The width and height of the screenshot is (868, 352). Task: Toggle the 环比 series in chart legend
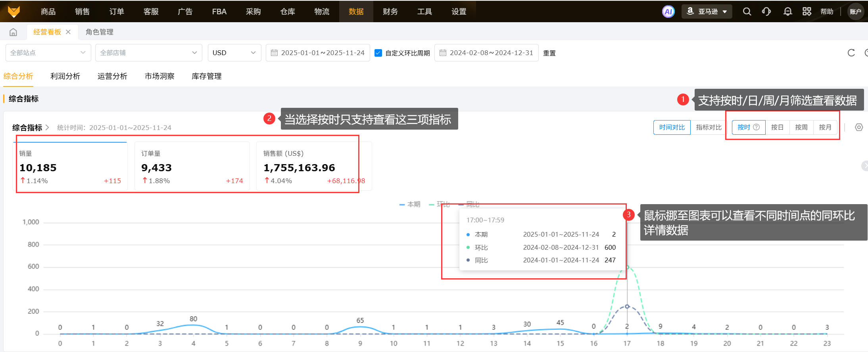440,205
